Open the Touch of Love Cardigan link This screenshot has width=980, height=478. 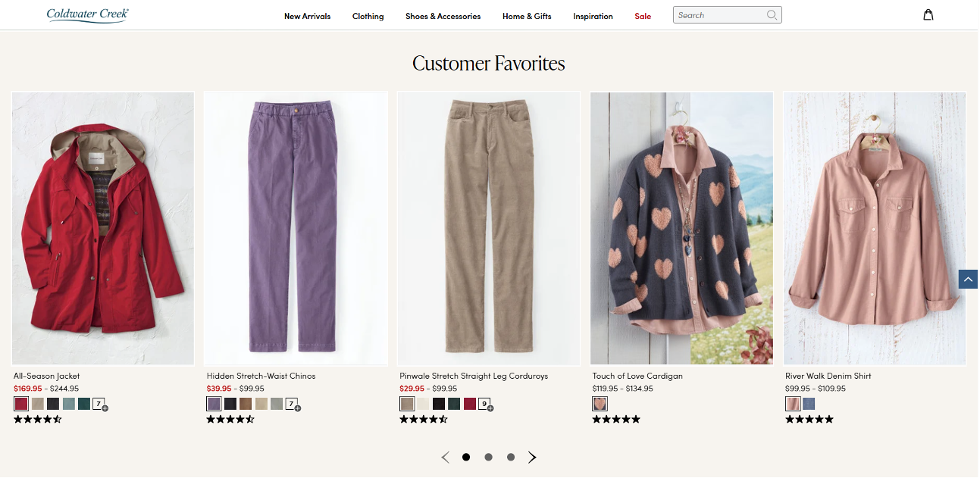(x=637, y=376)
